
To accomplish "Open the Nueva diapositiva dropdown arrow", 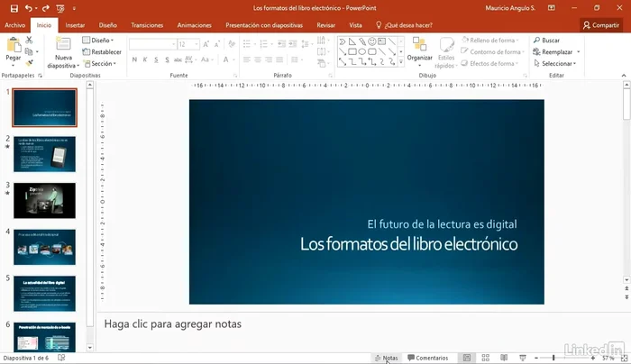I will 78,66.
